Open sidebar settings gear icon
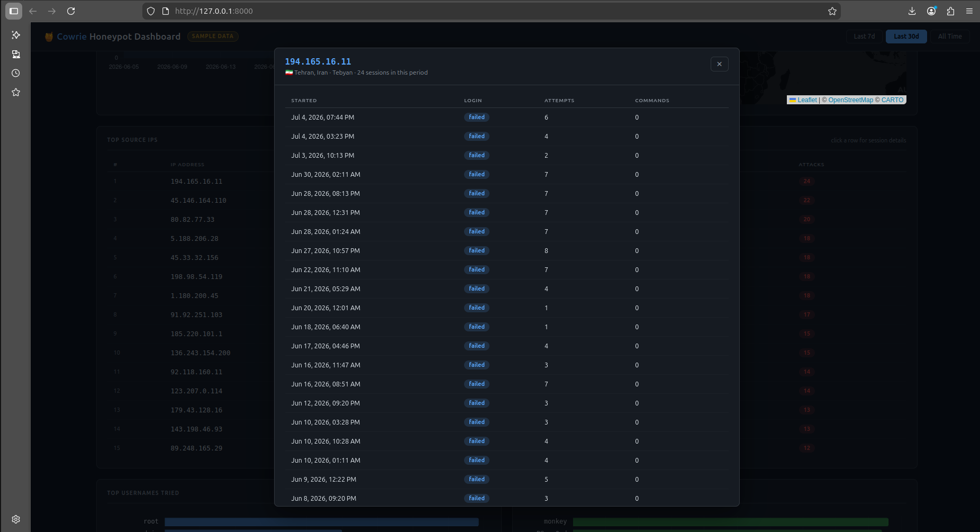 [x=16, y=519]
